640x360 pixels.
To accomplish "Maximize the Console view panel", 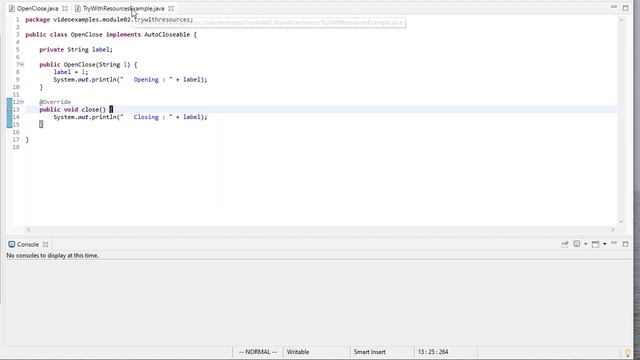I will (625, 244).
